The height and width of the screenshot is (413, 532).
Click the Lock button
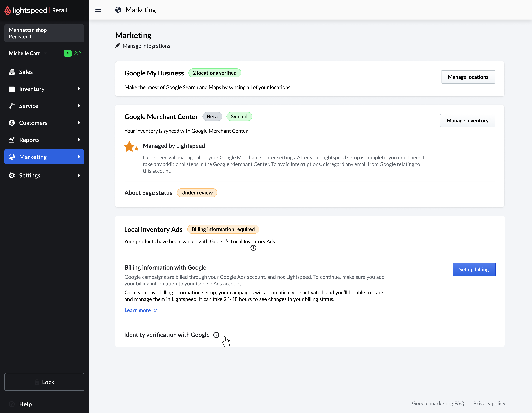coord(44,382)
